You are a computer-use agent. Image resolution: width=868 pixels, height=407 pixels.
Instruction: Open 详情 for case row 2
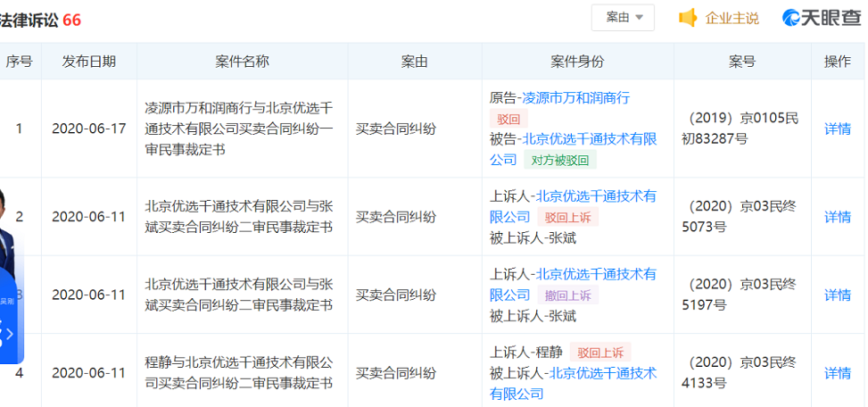pyautogui.click(x=837, y=217)
